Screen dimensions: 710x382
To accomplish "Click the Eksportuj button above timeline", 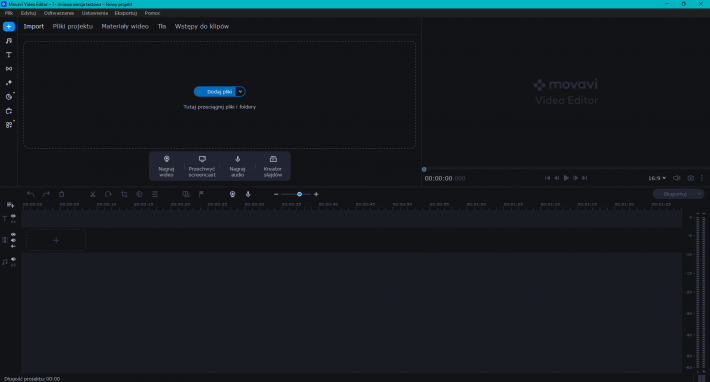I will click(675, 194).
